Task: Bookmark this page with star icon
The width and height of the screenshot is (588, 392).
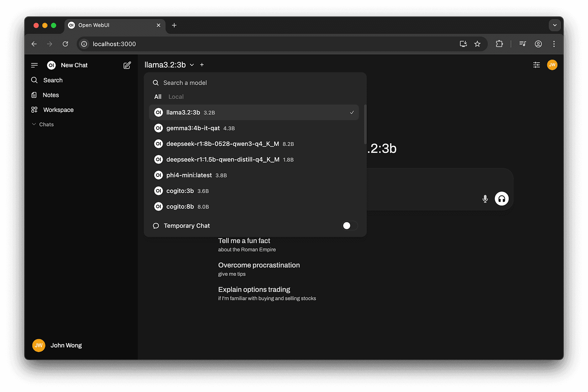Action: tap(478, 44)
